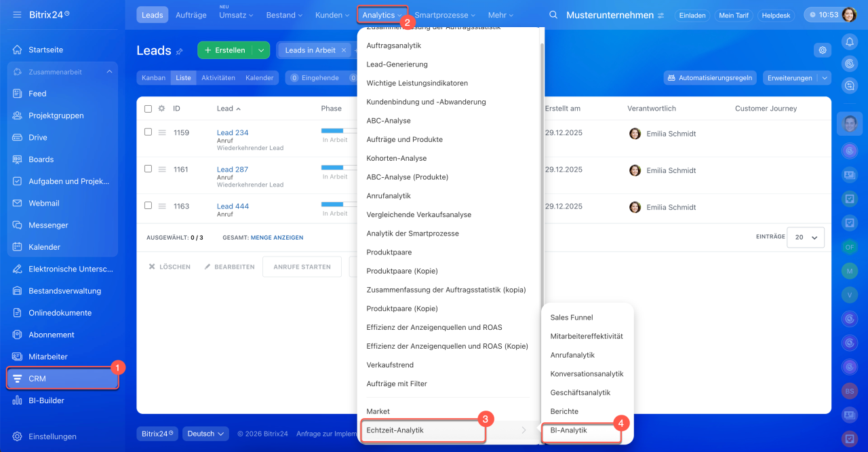
Task: Remove the Leads in Arbeit filter chip
Action: 343,50
